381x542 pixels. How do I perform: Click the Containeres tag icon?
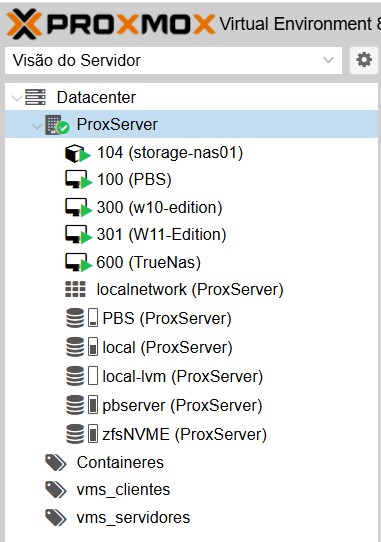[56, 463]
